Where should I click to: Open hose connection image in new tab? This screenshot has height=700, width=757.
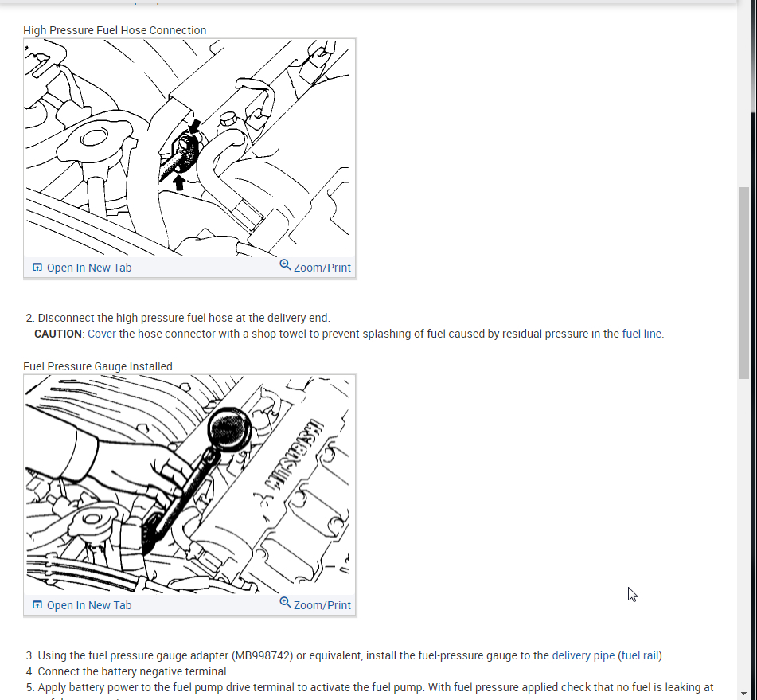pos(82,268)
